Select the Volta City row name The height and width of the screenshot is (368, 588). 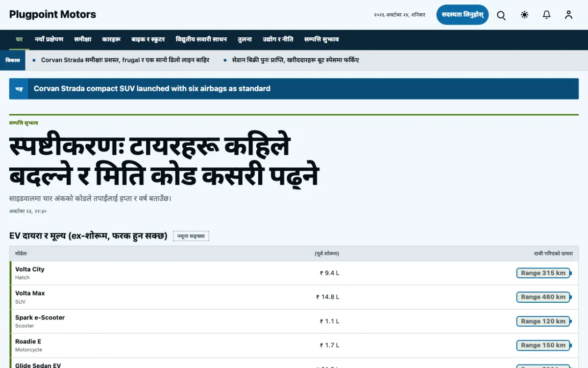tap(30, 269)
